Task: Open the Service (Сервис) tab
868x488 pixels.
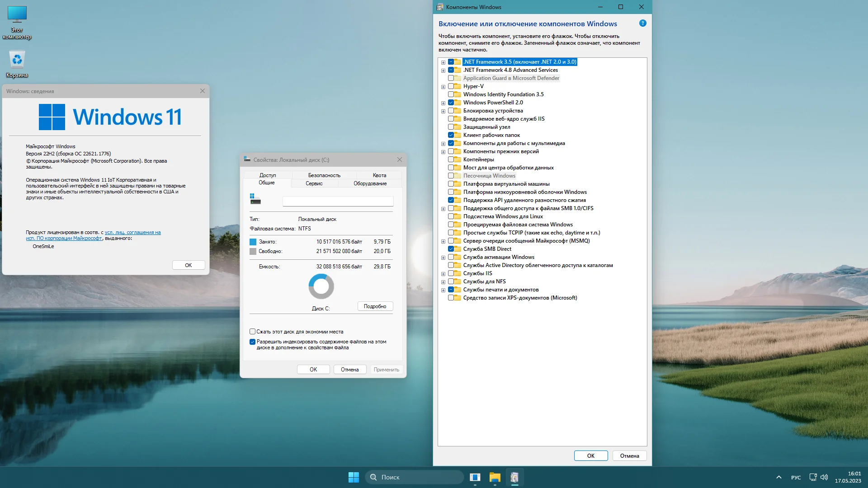Action: coord(314,183)
